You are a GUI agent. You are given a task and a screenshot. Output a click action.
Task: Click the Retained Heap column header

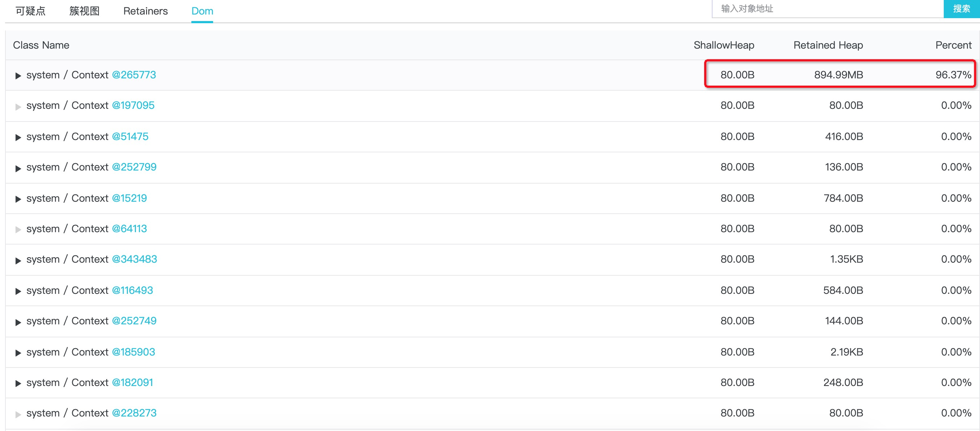pyautogui.click(x=828, y=45)
